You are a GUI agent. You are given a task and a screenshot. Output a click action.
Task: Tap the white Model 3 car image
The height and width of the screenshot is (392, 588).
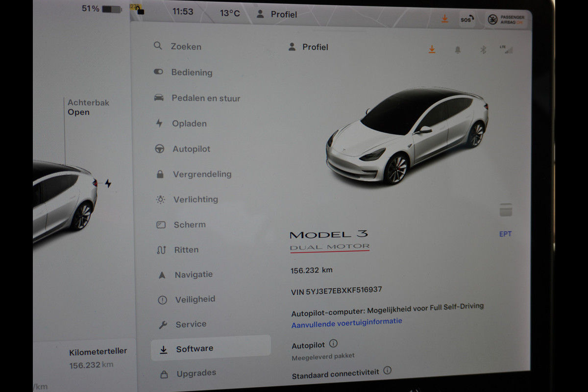pos(407,135)
